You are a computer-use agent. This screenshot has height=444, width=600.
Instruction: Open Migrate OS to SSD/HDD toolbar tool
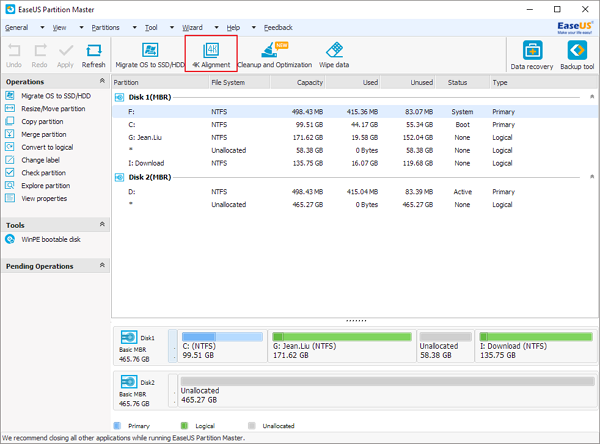(150, 56)
